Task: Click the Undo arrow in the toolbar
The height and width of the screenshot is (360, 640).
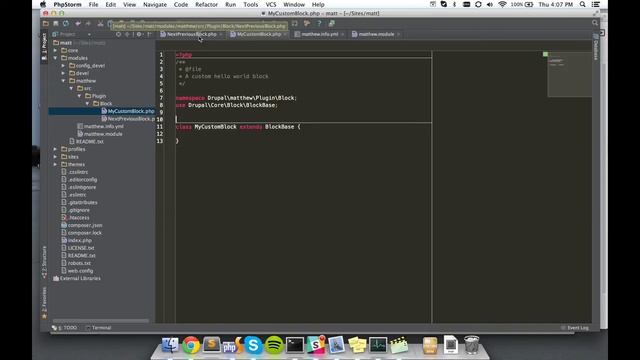Action: click(x=78, y=24)
